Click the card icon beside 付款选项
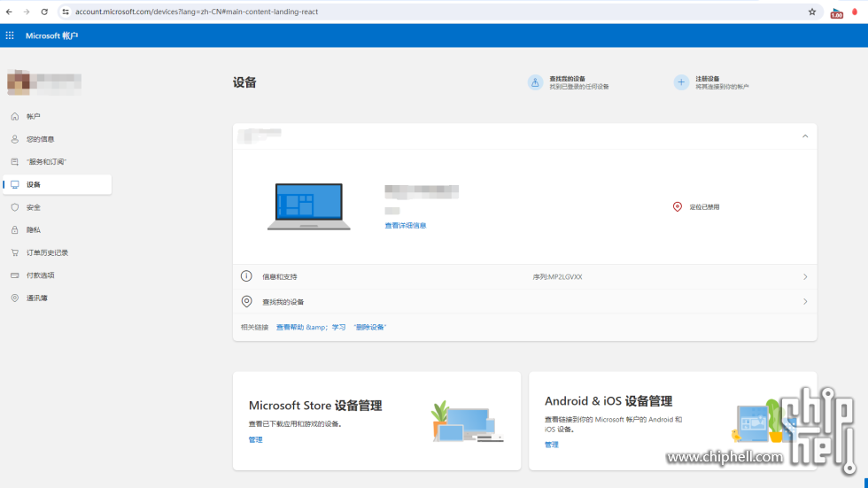 click(x=15, y=275)
